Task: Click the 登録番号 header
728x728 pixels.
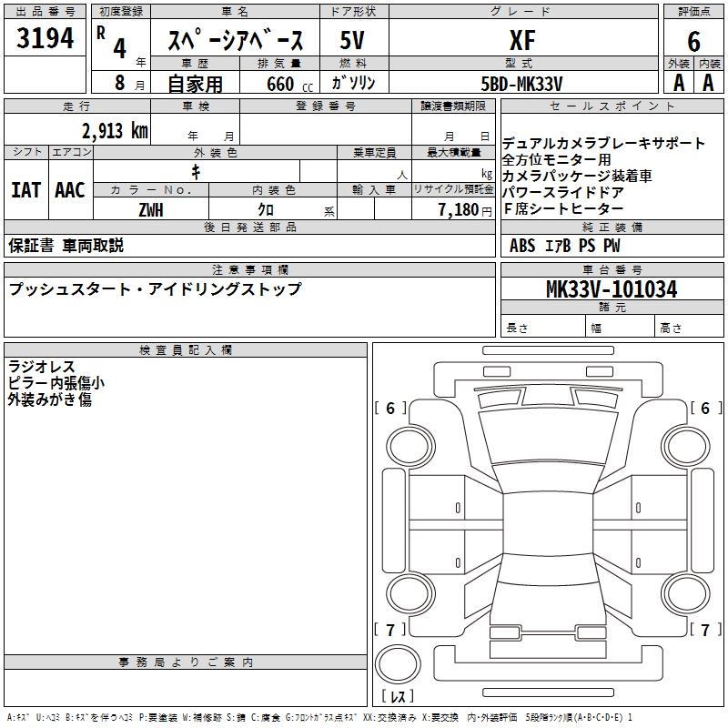Action: coord(326,106)
